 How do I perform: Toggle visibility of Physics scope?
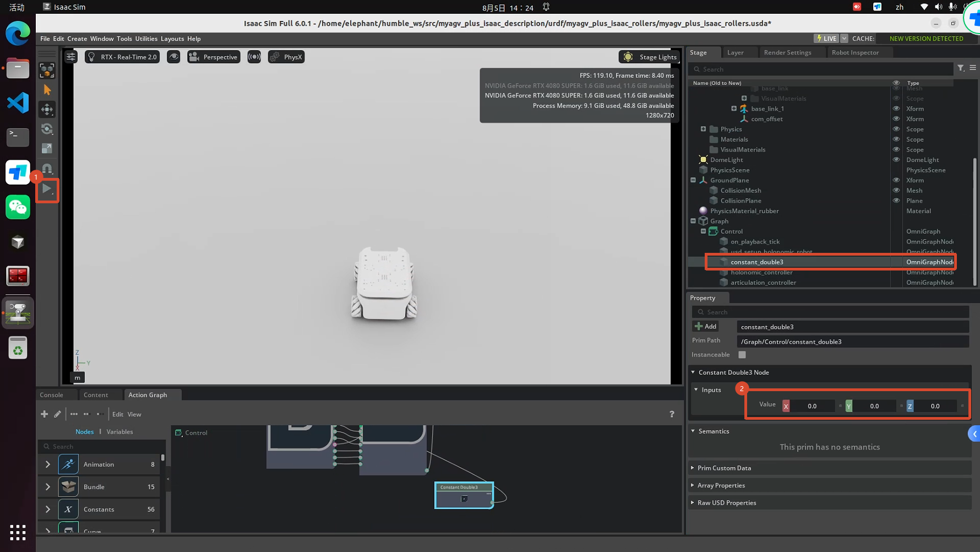(896, 129)
